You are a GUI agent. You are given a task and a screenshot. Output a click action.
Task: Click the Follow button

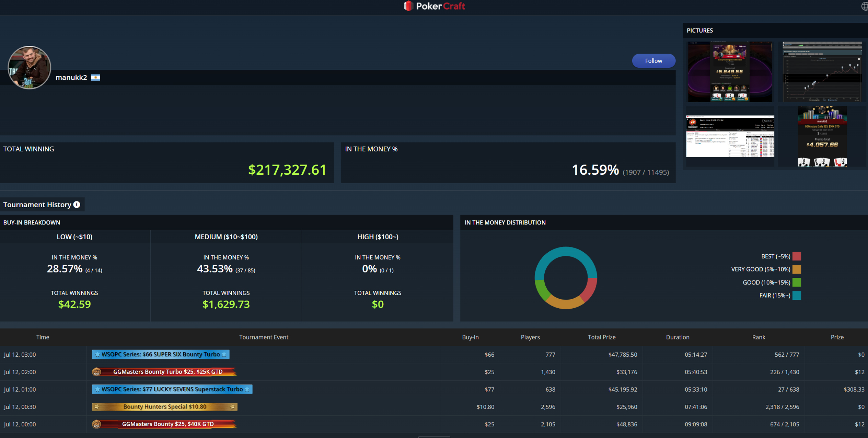click(653, 61)
